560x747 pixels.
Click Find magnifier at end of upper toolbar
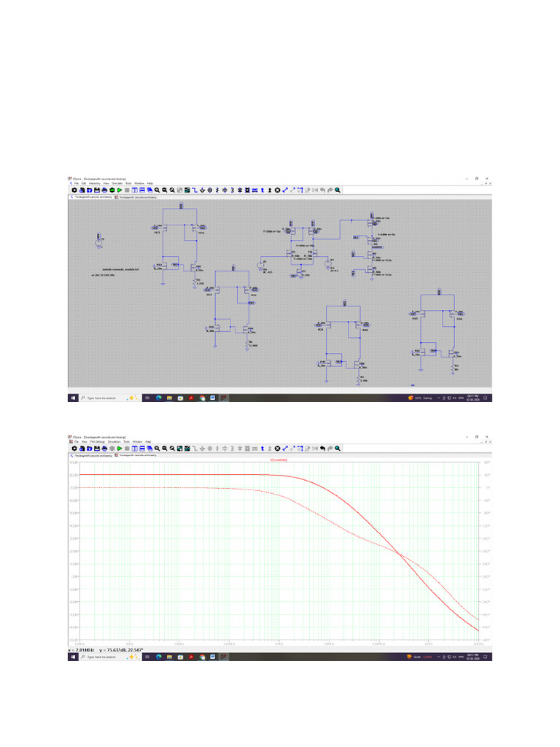click(x=337, y=190)
